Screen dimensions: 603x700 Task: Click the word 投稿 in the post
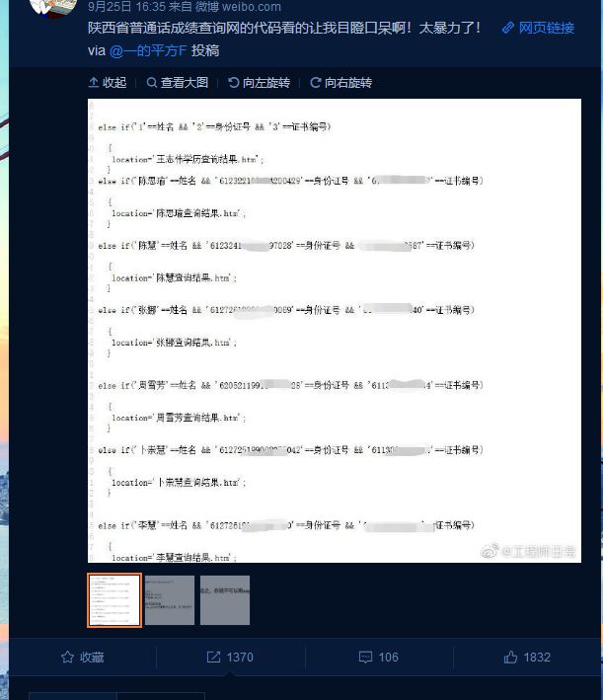pyautogui.click(x=205, y=51)
